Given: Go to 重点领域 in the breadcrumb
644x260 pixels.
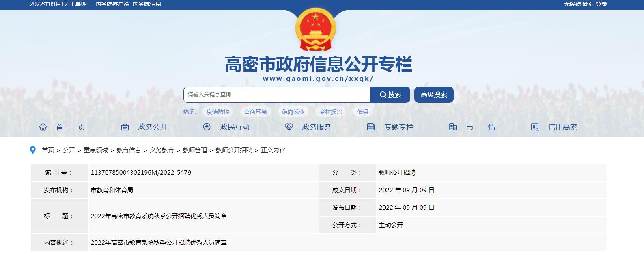Looking at the screenshot, I should pos(96,150).
